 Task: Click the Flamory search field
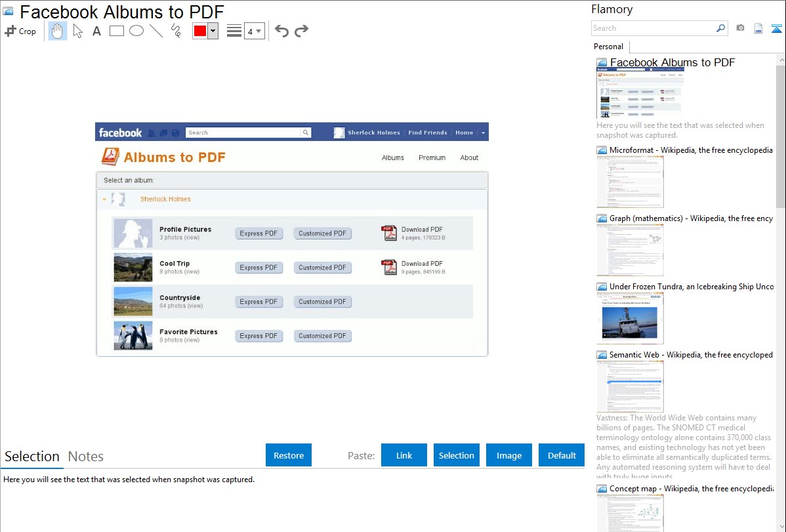(x=653, y=28)
